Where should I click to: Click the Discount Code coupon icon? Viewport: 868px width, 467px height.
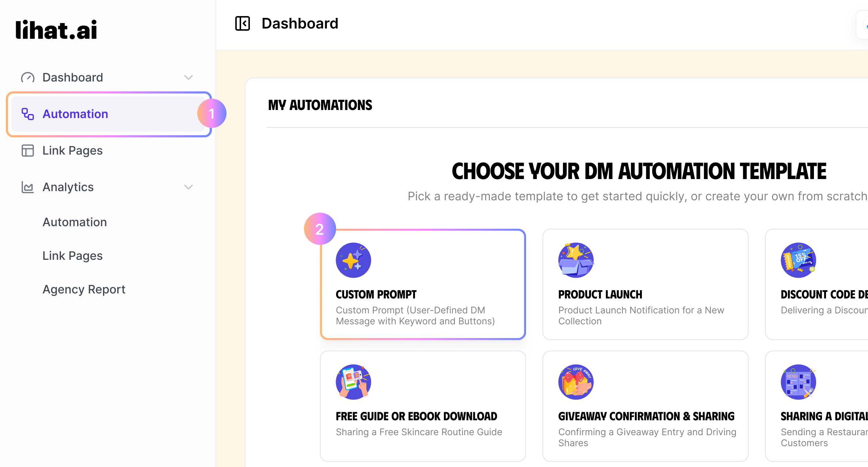coord(798,260)
